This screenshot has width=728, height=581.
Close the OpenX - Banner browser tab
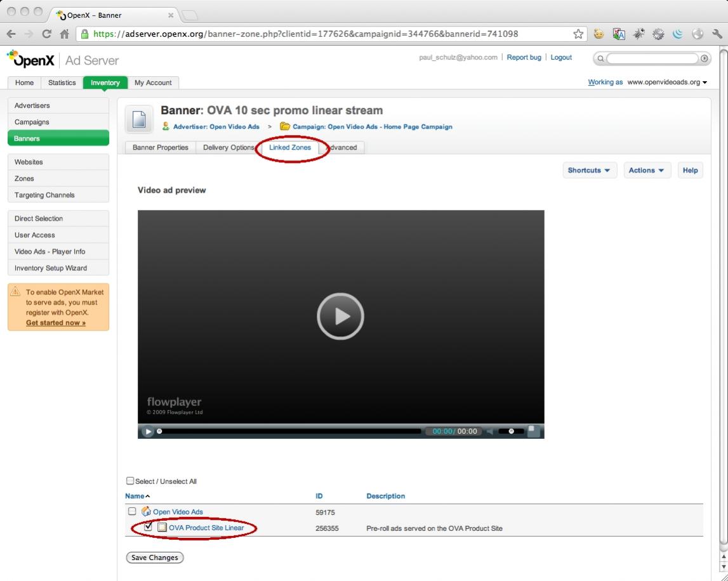[170, 15]
